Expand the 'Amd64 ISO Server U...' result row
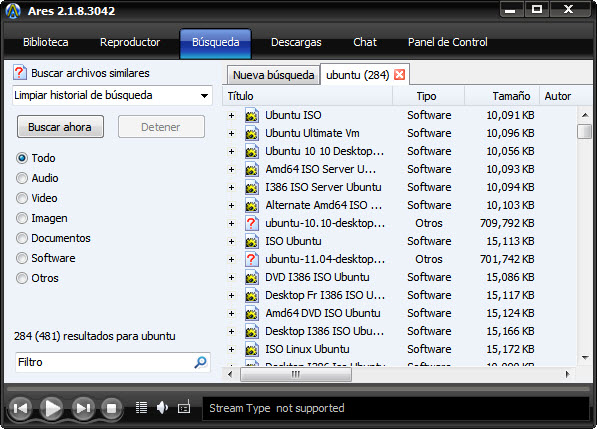Viewport: 597px width, 429px height. 231,169
